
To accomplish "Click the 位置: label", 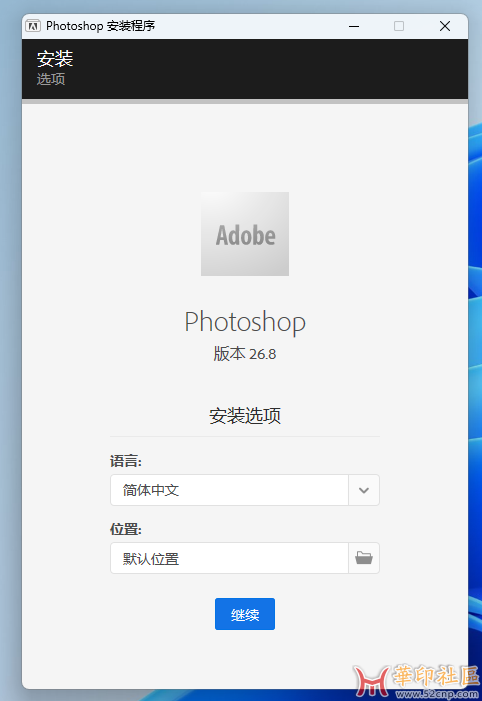I will [126, 529].
